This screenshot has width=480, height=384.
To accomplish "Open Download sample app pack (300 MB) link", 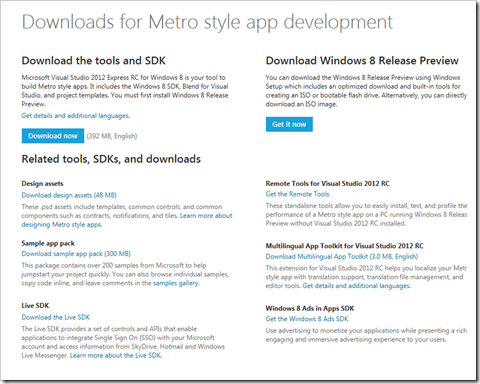I will 76,254.
